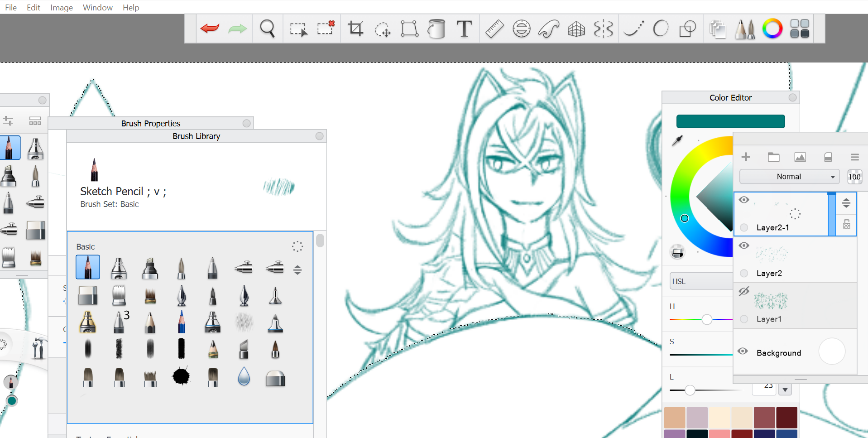Open the Window menu
868x438 pixels.
pyautogui.click(x=97, y=7)
